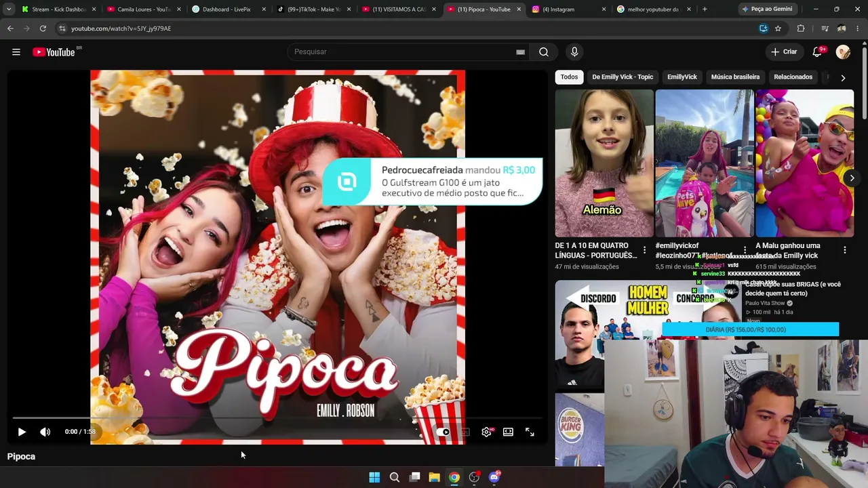The image size is (868, 488).
Task: Open the Homem Mulher Discordo video thumbnail
Action: point(648,333)
